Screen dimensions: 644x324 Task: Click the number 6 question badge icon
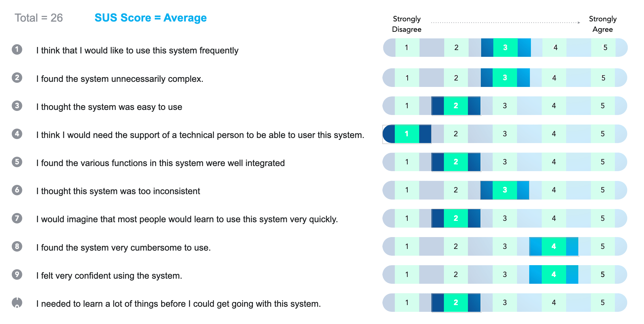point(17,190)
